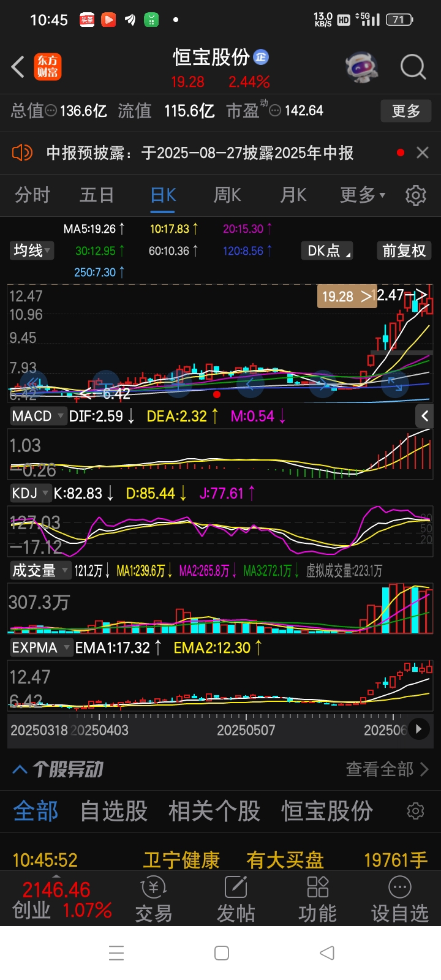Tap the search magnifier icon
Screen dimensions: 441x980
point(413,67)
